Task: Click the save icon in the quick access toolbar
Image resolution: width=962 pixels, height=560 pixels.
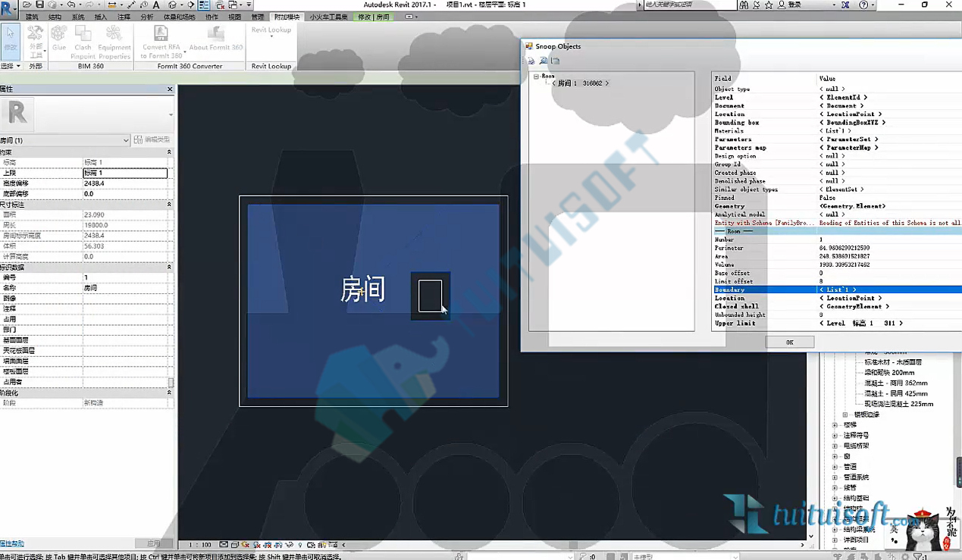Action: click(x=40, y=5)
